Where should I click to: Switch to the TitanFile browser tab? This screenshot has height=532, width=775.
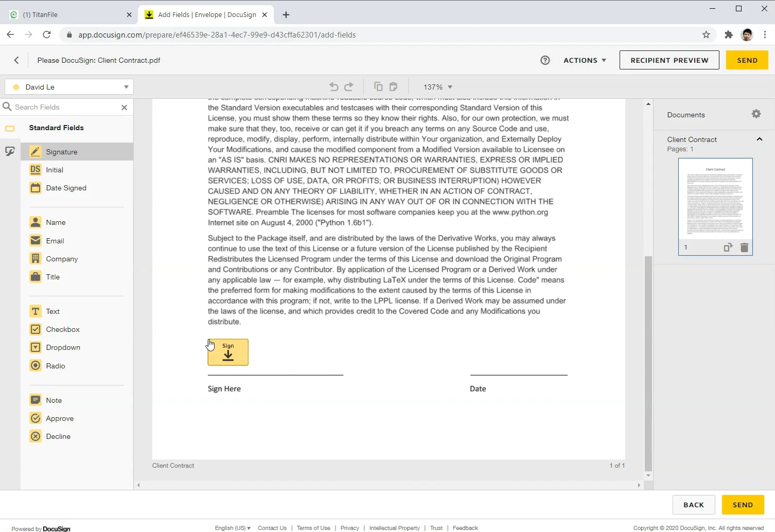pos(69,15)
